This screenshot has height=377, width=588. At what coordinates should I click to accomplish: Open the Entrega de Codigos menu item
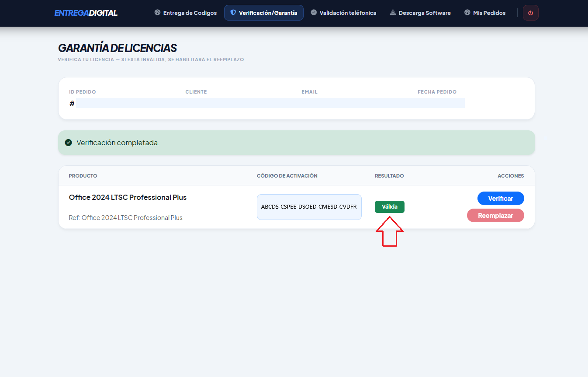pos(186,13)
